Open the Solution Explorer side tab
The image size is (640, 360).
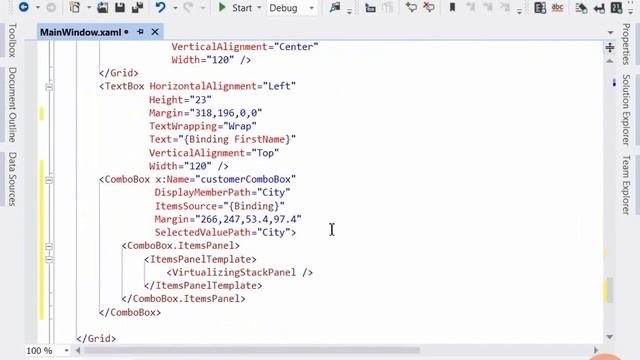tap(626, 110)
